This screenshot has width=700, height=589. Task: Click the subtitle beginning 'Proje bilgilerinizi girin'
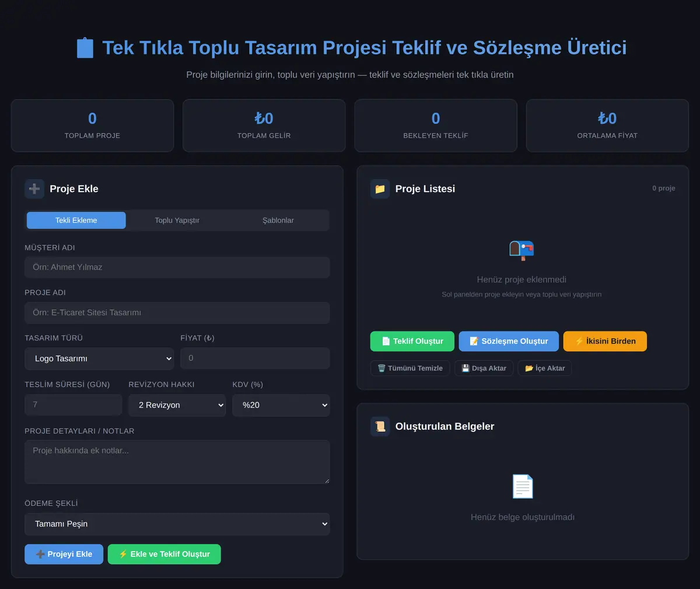click(x=350, y=75)
